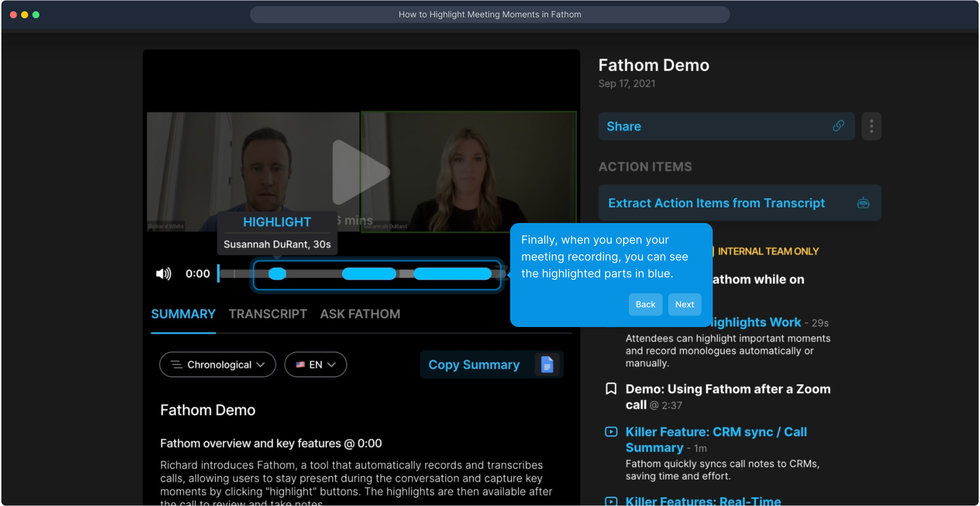Click the 'ACTION ITEMS' section heading
Image resolution: width=980 pixels, height=506 pixels.
[x=645, y=167]
